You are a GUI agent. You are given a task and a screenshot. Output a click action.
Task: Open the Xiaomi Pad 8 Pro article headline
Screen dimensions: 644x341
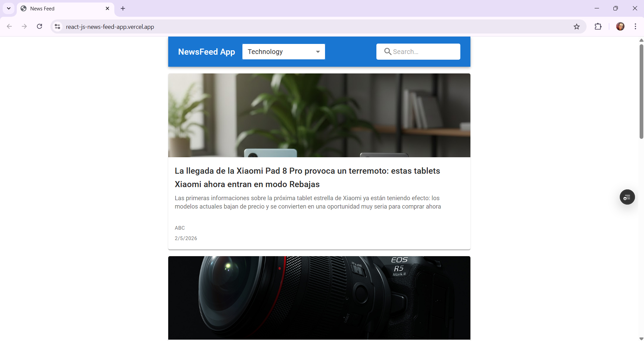tap(307, 177)
